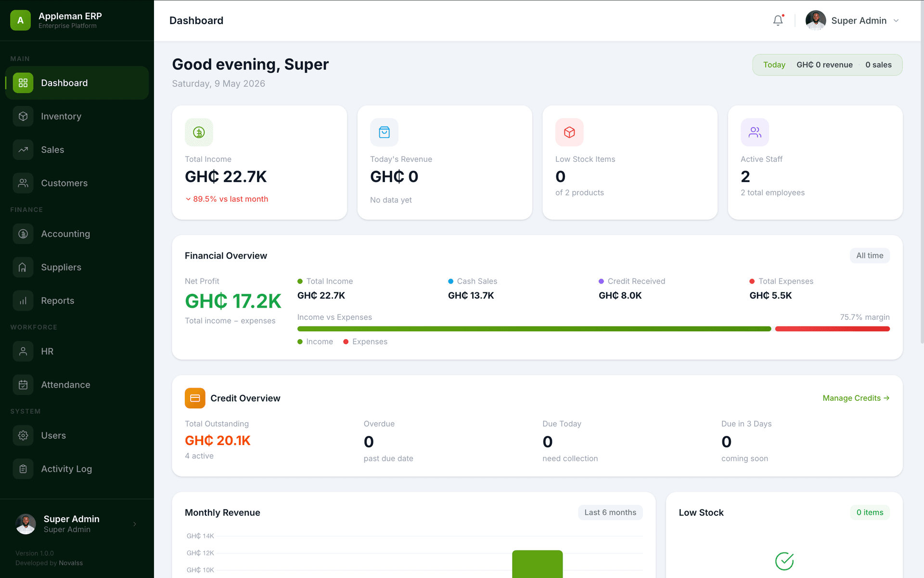Screen dimensions: 924x578
Task: Navigate to Customers page
Action: (77, 183)
